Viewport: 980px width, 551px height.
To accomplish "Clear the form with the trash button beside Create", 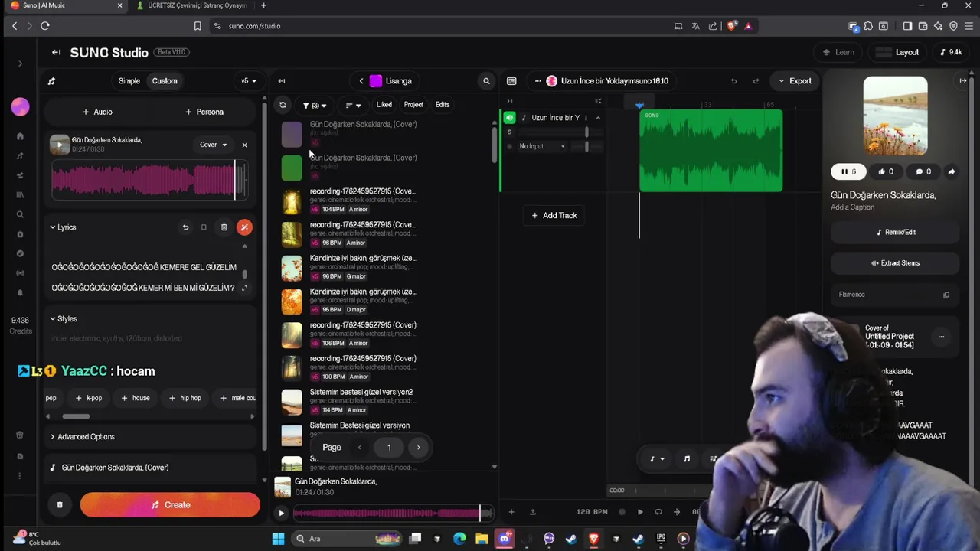I will click(x=60, y=505).
